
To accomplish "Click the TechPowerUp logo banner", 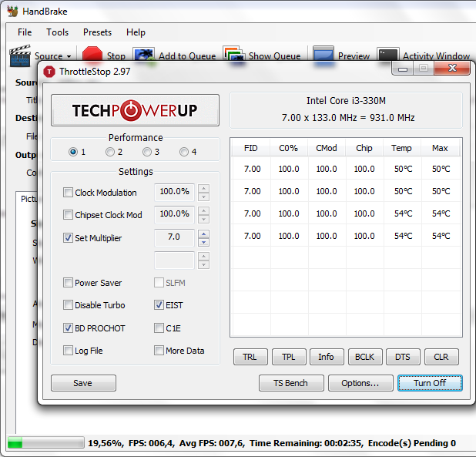I will click(135, 110).
